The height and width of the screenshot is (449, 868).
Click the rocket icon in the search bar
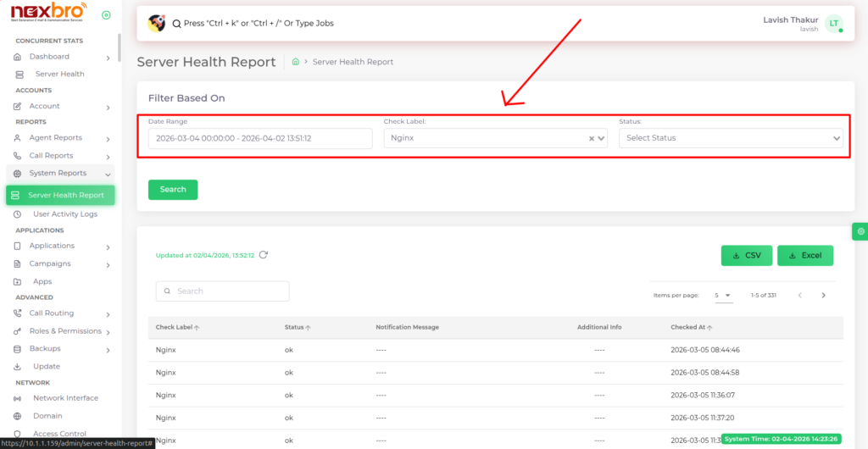tap(156, 23)
